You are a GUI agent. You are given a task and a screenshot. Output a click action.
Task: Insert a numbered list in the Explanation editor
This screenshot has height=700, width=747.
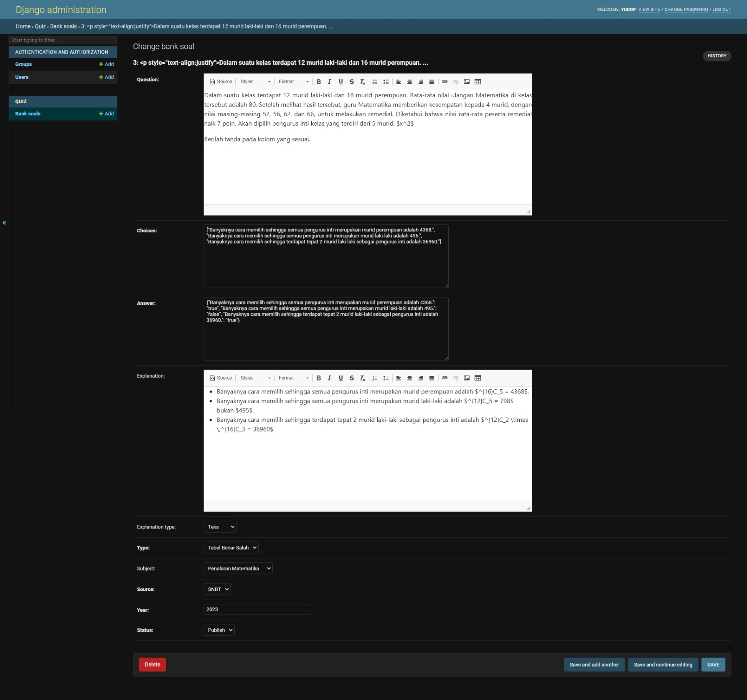pos(375,378)
